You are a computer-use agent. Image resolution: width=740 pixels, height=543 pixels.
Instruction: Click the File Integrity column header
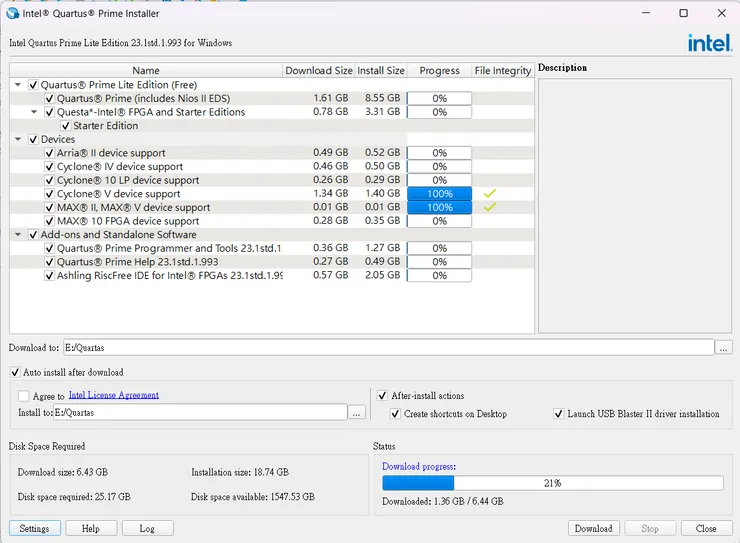point(503,70)
